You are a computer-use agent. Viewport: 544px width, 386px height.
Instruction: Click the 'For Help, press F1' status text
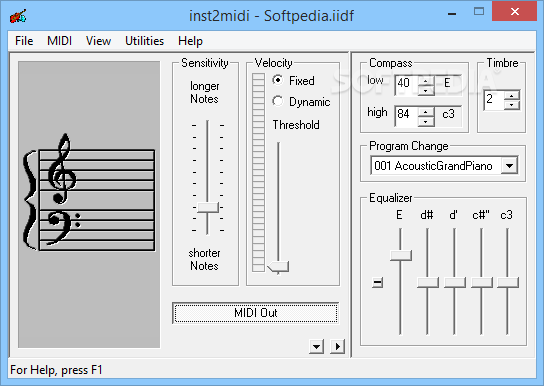pyautogui.click(x=56, y=370)
